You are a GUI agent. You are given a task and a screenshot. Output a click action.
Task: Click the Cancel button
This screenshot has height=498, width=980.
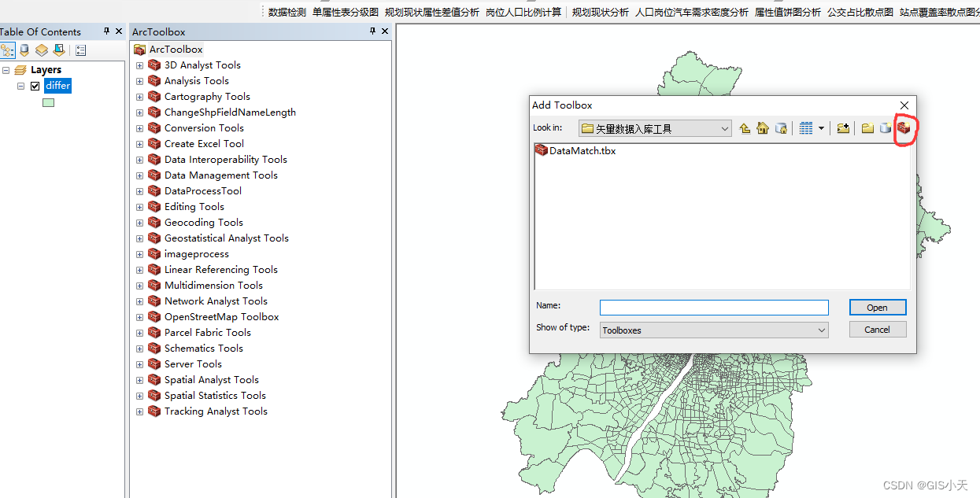point(877,329)
